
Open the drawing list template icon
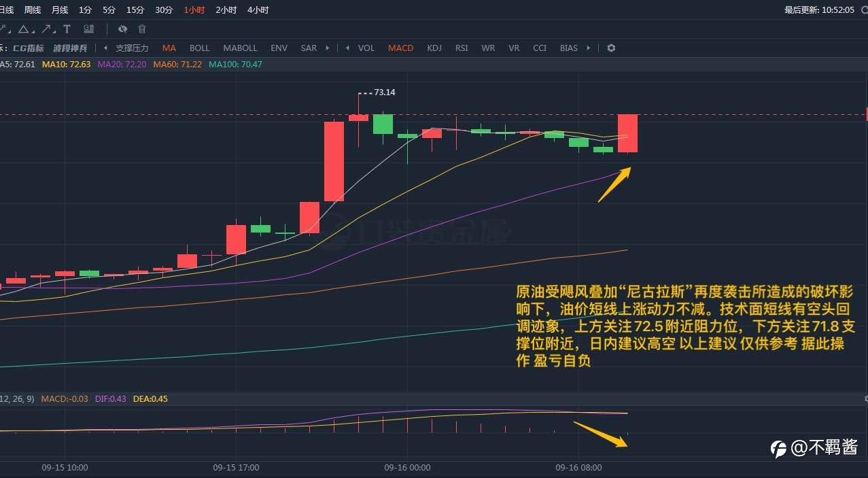(x=88, y=29)
